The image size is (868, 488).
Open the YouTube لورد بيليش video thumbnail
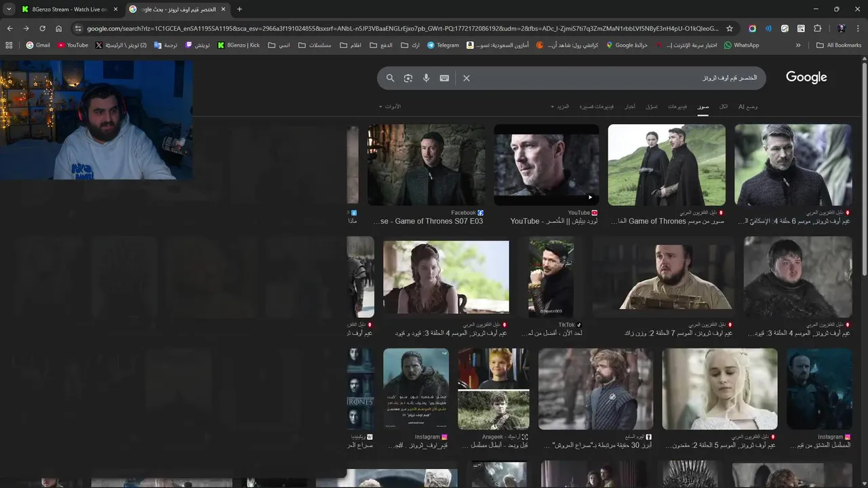[547, 165]
